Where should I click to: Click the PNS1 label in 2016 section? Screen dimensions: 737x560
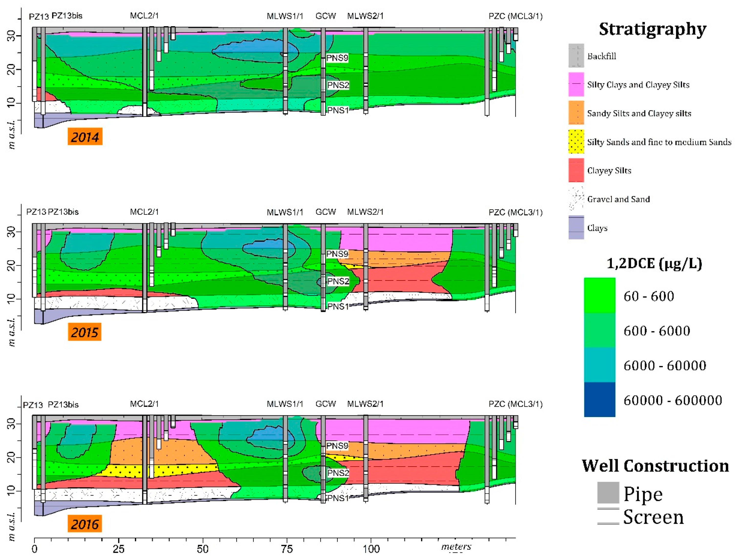[338, 498]
